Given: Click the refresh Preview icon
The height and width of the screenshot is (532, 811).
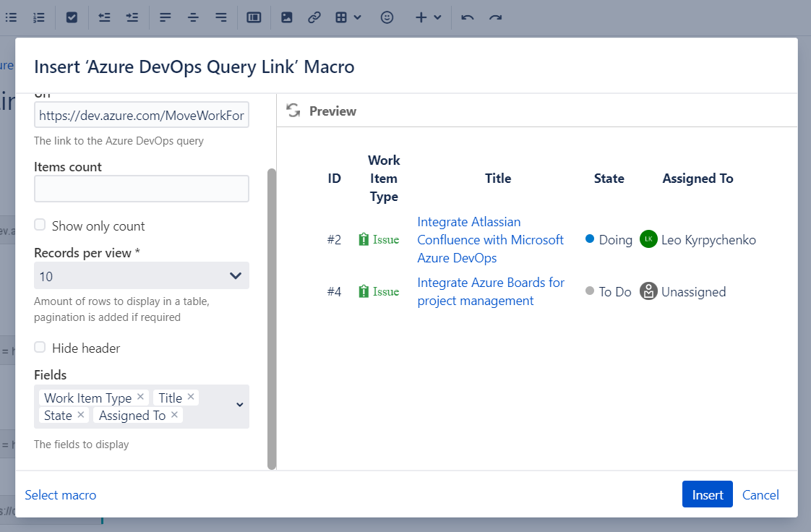Looking at the screenshot, I should pos(293,111).
